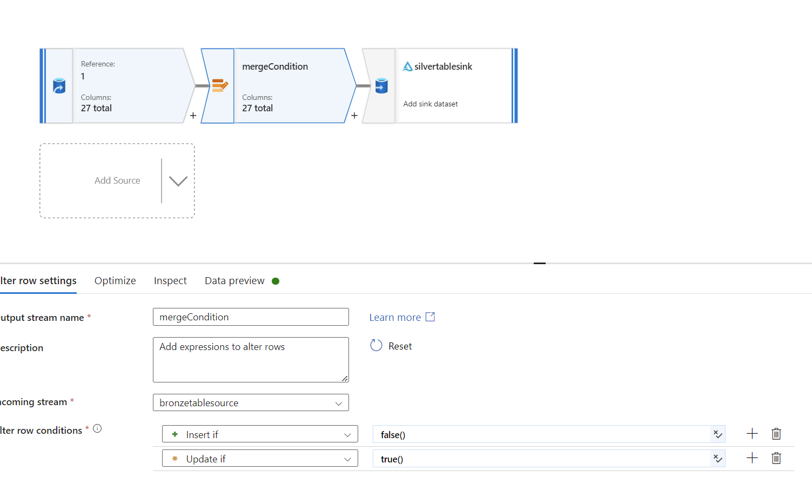Image resolution: width=812 pixels, height=504 pixels.
Task: Click the Reset button
Action: 392,346
